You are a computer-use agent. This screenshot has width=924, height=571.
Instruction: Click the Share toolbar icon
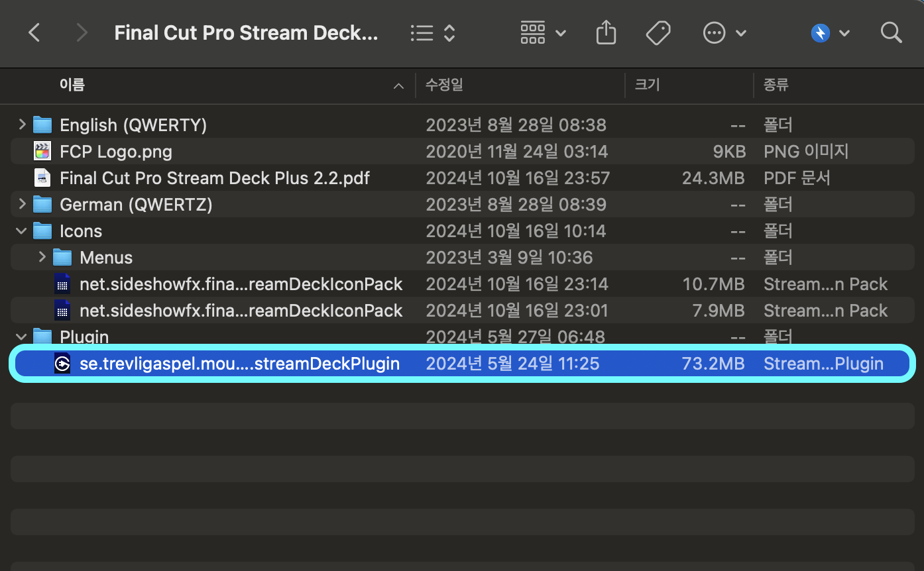tap(606, 32)
